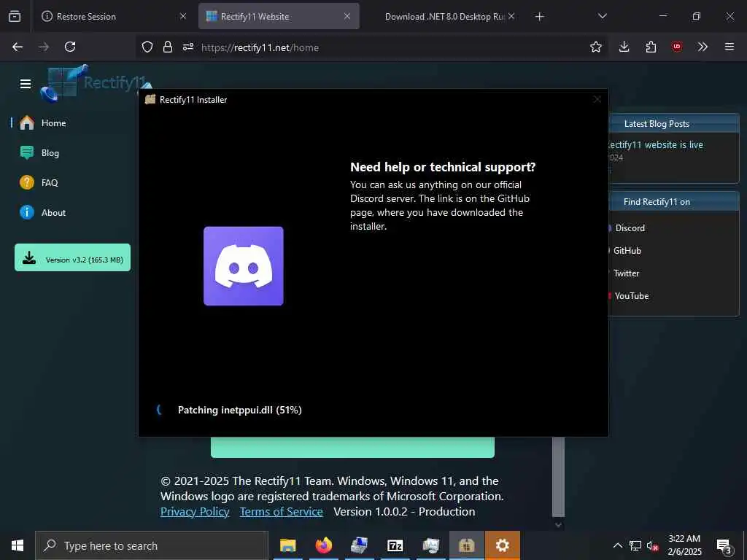
Task: Open the notification center icon
Action: point(724,546)
